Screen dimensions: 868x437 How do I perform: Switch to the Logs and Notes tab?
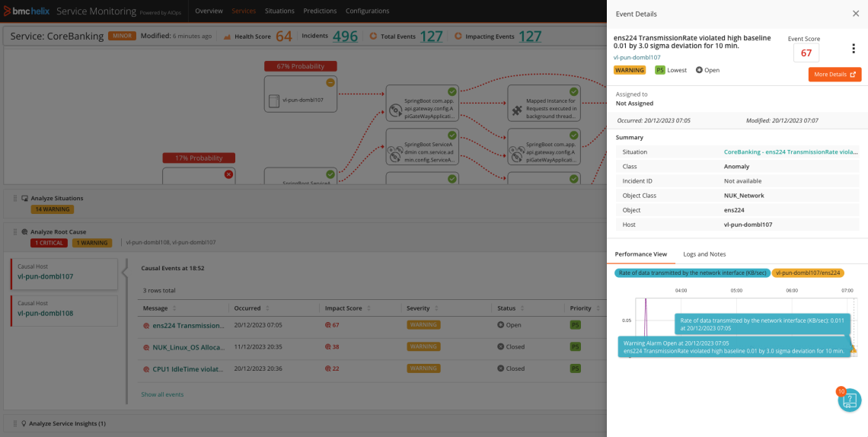704,254
